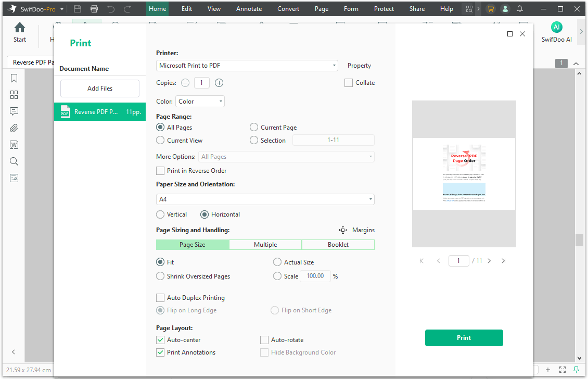
Task: Open the bookmarks sidebar panel
Action: tap(14, 78)
